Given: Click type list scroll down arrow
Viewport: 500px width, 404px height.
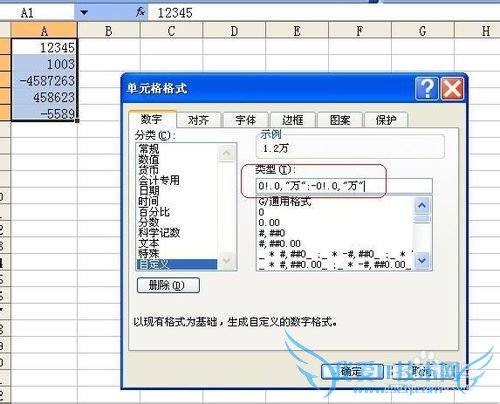Looking at the screenshot, I should point(422,260).
